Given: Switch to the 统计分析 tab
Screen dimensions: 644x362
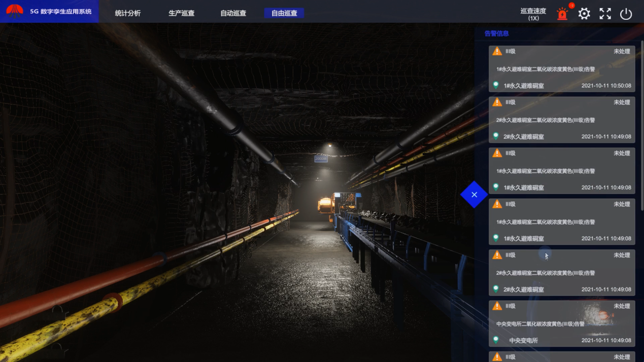Looking at the screenshot, I should [128, 13].
